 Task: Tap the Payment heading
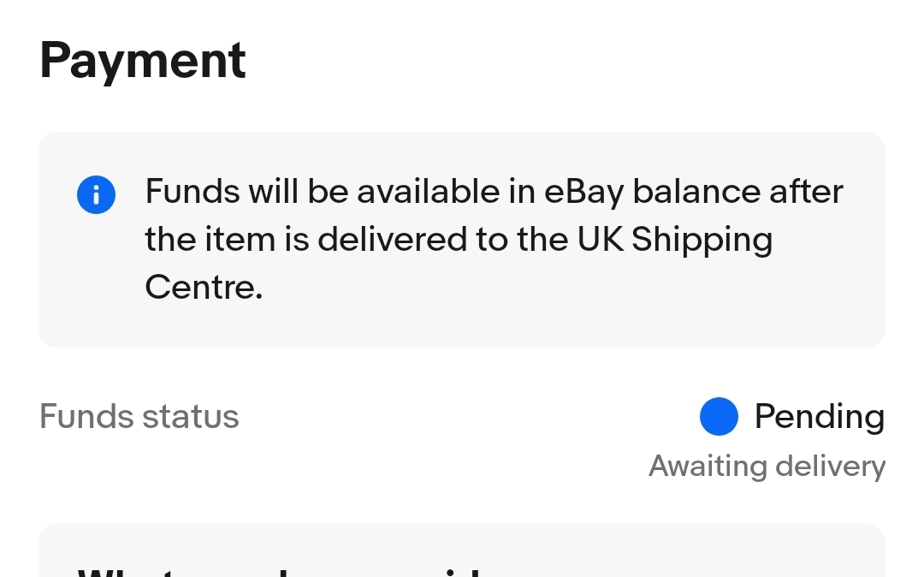(x=143, y=61)
